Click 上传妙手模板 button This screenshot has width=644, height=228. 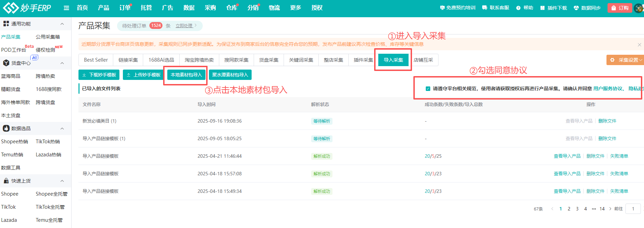click(144, 75)
